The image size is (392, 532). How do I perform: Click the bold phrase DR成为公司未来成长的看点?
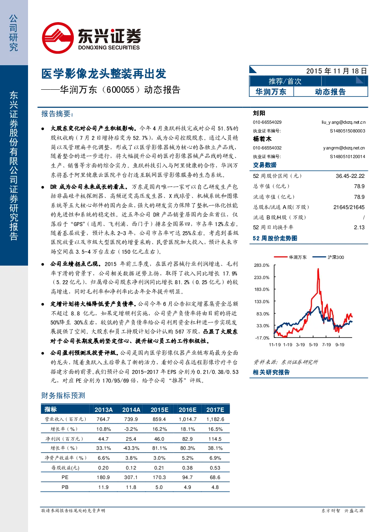(88, 187)
